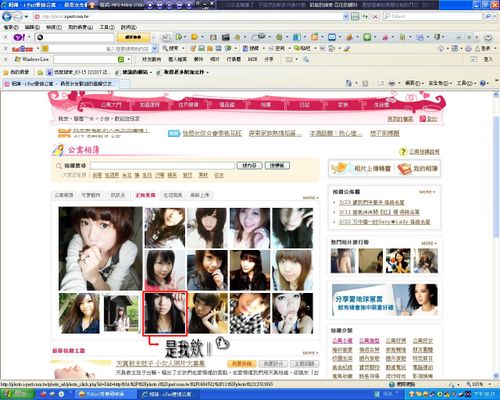Viewport: 500px width, 400px height.
Task: Click the photo upload wizard hand icon
Action: [x=340, y=168]
